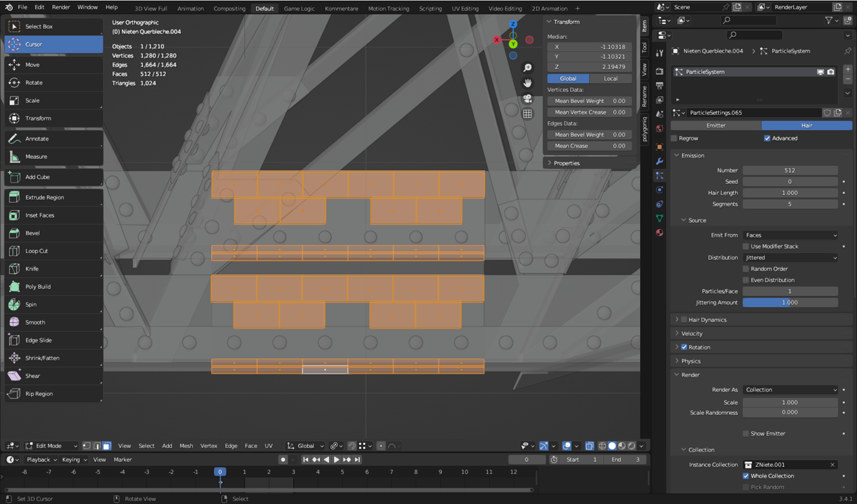
Task: Adjust the Jittering Amount slider
Action: click(x=790, y=303)
